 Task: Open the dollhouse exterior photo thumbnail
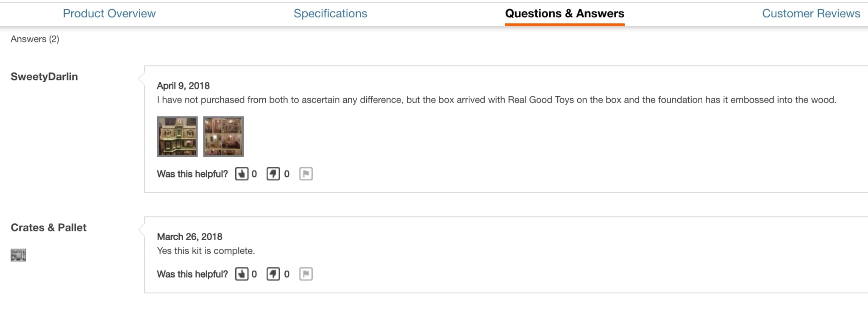[x=177, y=136]
